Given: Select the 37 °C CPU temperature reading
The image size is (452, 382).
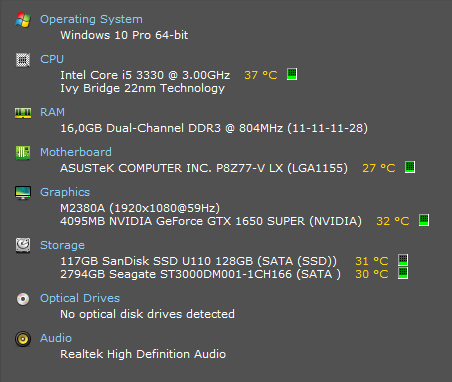Looking at the screenshot, I should tap(261, 75).
